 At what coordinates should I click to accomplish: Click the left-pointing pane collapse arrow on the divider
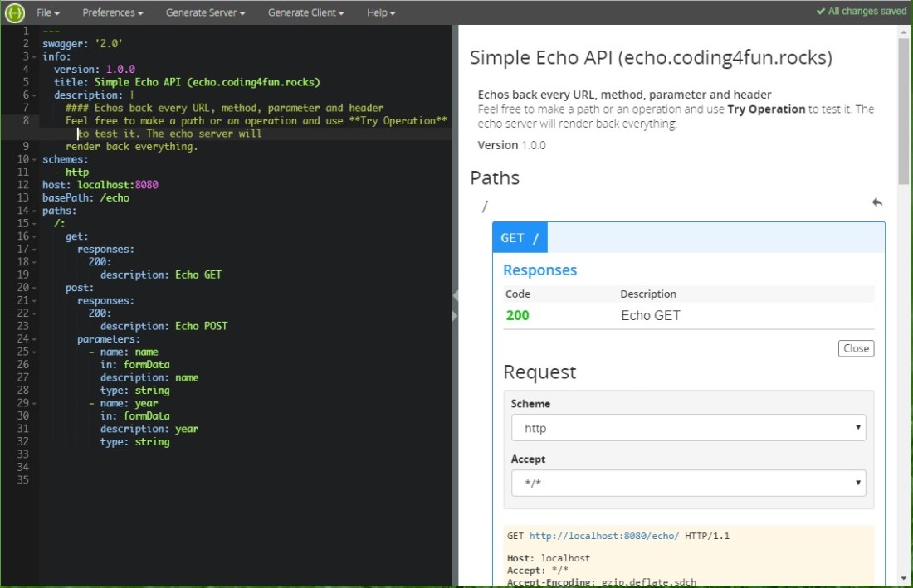coord(454,295)
